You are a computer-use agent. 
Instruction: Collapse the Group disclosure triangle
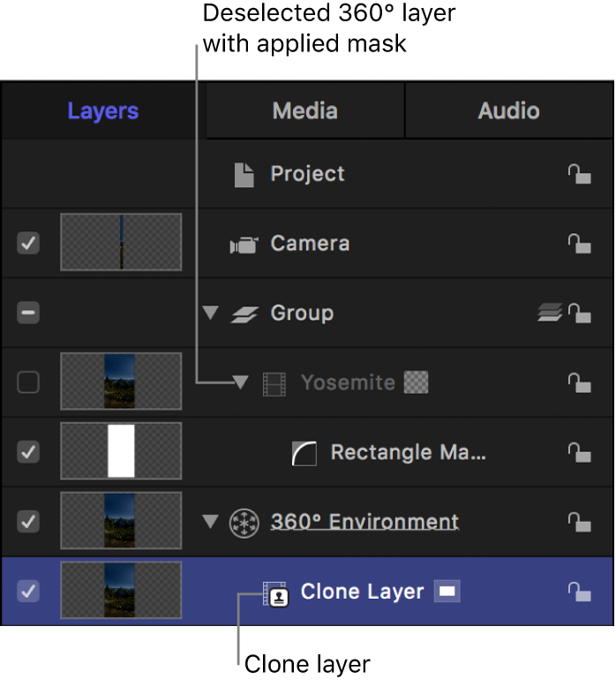tap(210, 313)
